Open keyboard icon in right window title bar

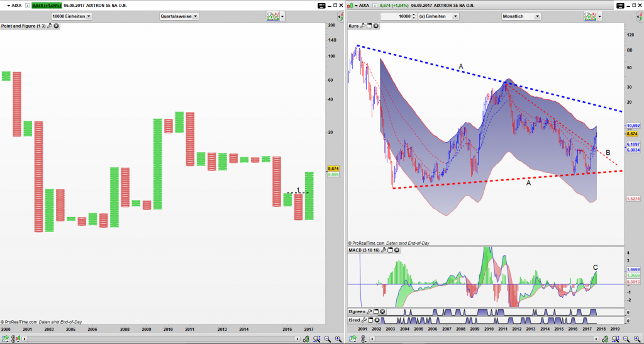tap(620, 5)
